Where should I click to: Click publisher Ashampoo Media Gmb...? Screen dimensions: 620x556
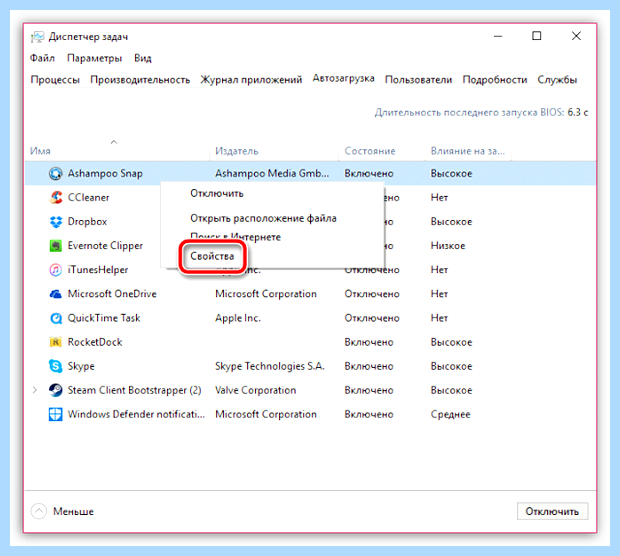[272, 173]
